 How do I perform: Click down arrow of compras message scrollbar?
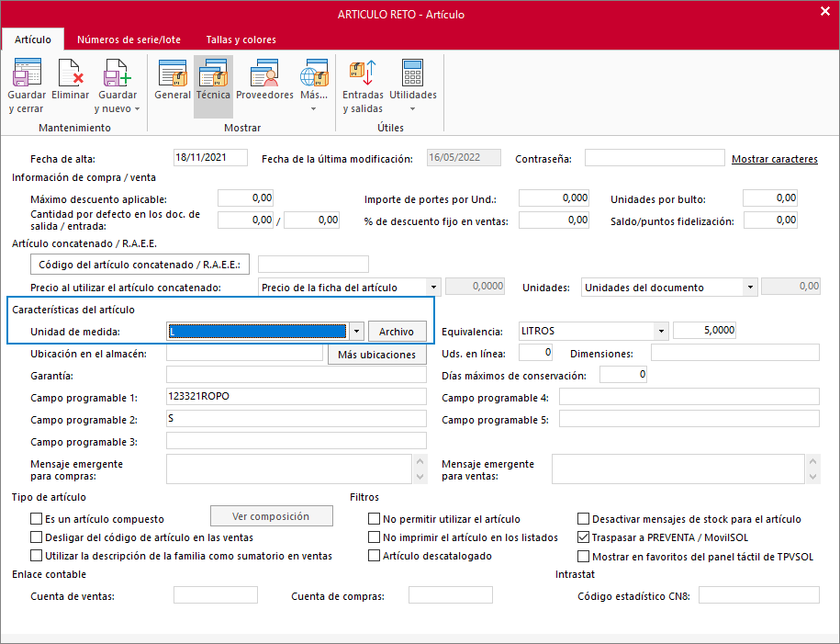[420, 476]
